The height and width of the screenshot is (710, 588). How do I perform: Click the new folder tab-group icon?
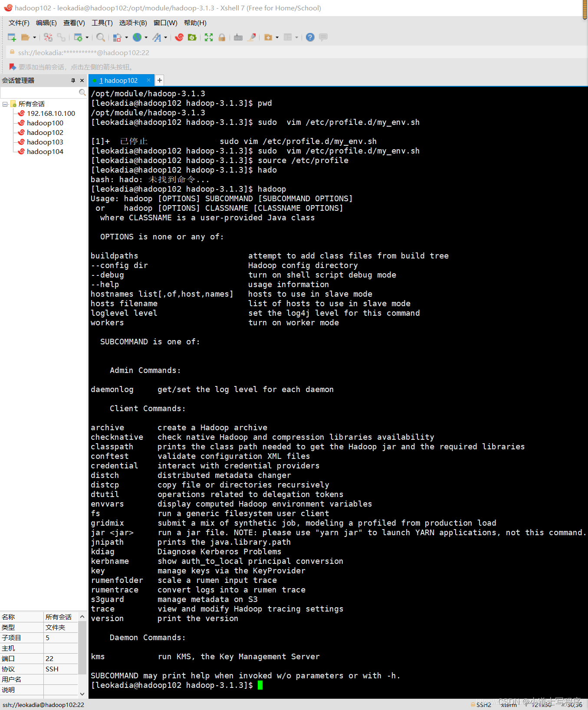268,37
